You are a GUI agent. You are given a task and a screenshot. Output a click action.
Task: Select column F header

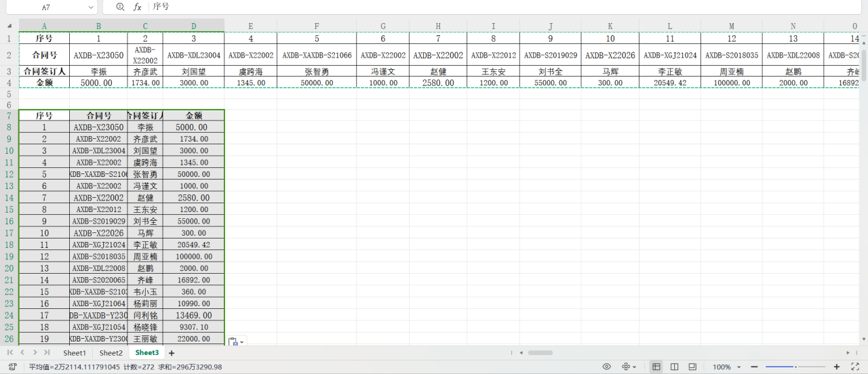(317, 26)
